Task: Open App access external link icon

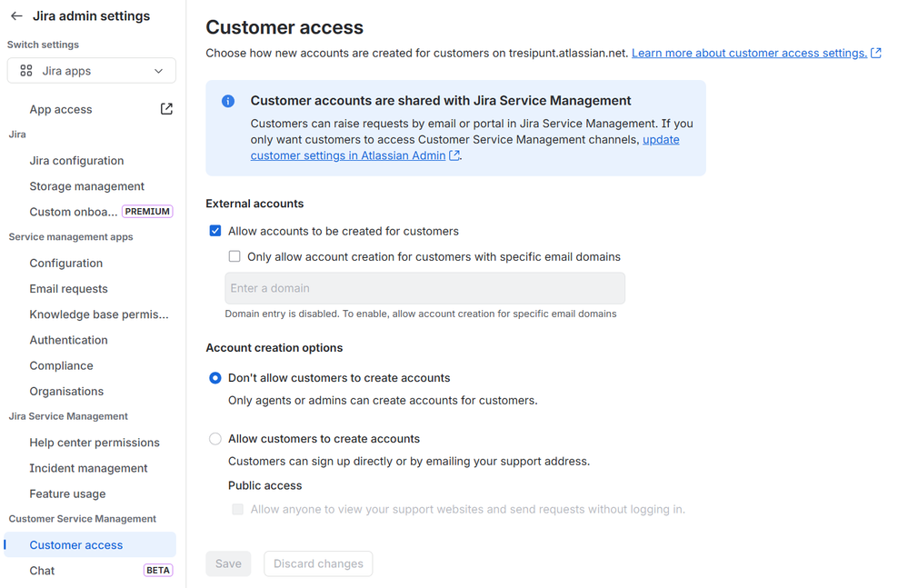Action: pos(166,109)
